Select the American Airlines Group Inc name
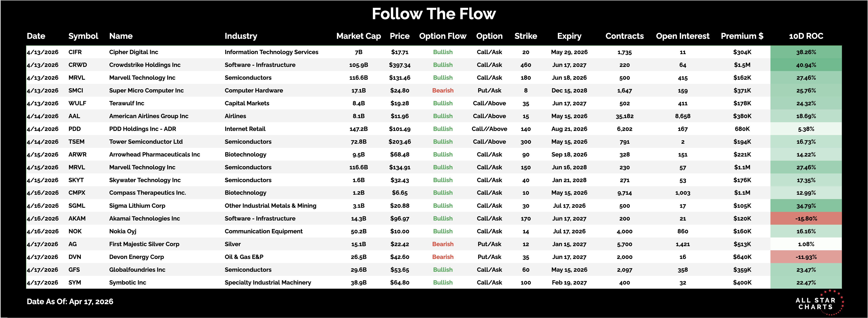Image resolution: width=868 pixels, height=318 pixels. pos(149,116)
